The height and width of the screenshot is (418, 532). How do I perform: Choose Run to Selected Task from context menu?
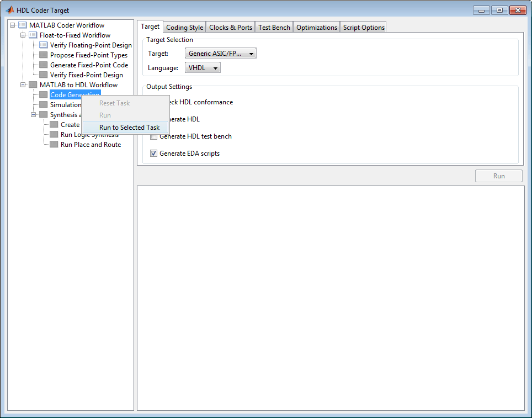(125, 128)
